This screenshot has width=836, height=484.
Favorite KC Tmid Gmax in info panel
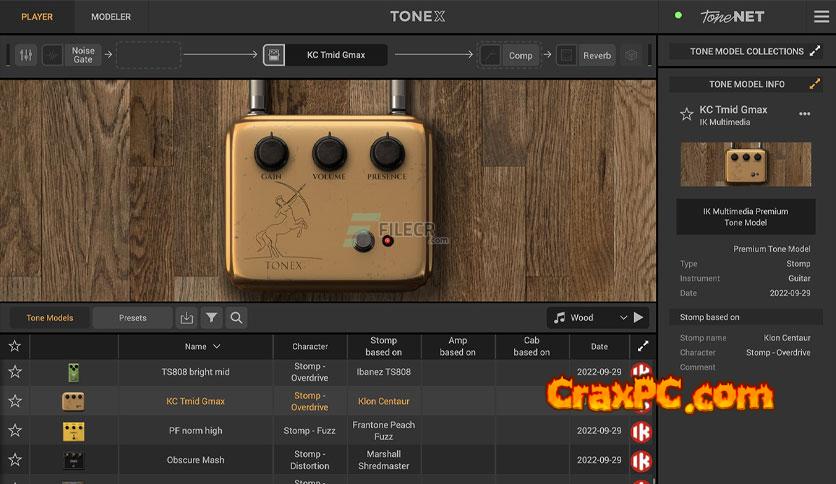pyautogui.click(x=686, y=114)
